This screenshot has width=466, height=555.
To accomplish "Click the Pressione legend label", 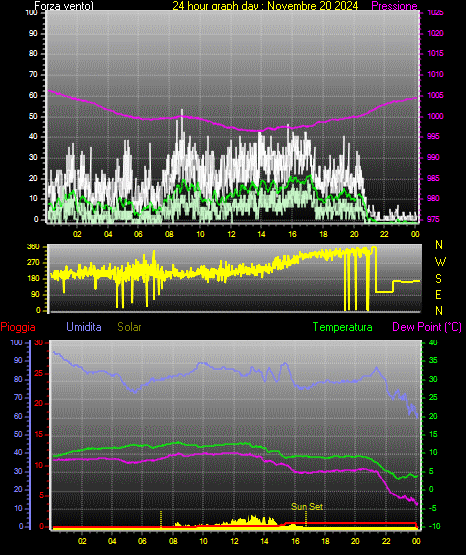I will click(394, 6).
